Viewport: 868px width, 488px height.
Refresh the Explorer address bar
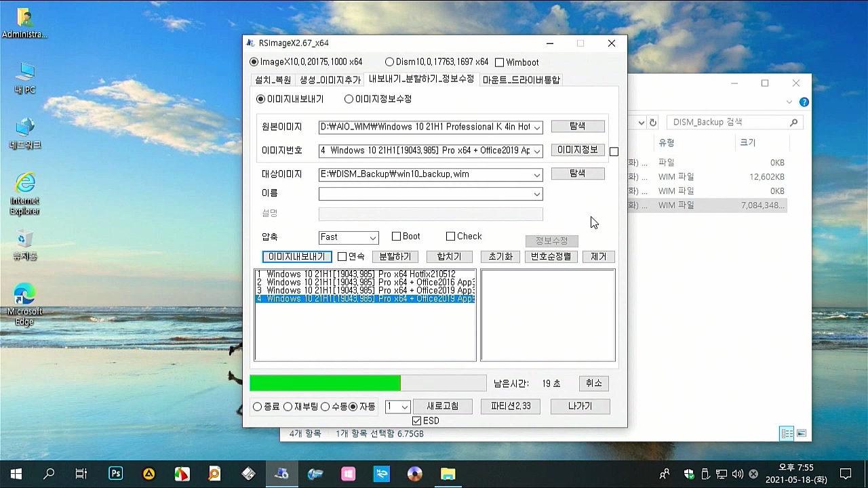653,123
